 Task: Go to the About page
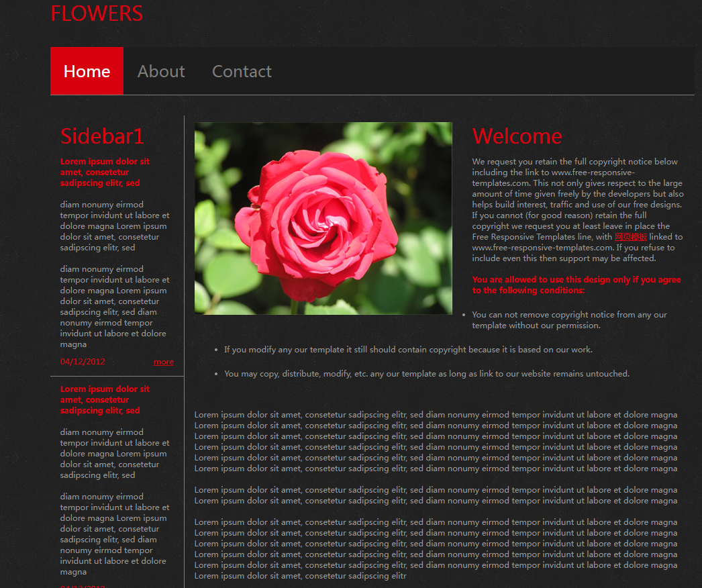coord(161,71)
